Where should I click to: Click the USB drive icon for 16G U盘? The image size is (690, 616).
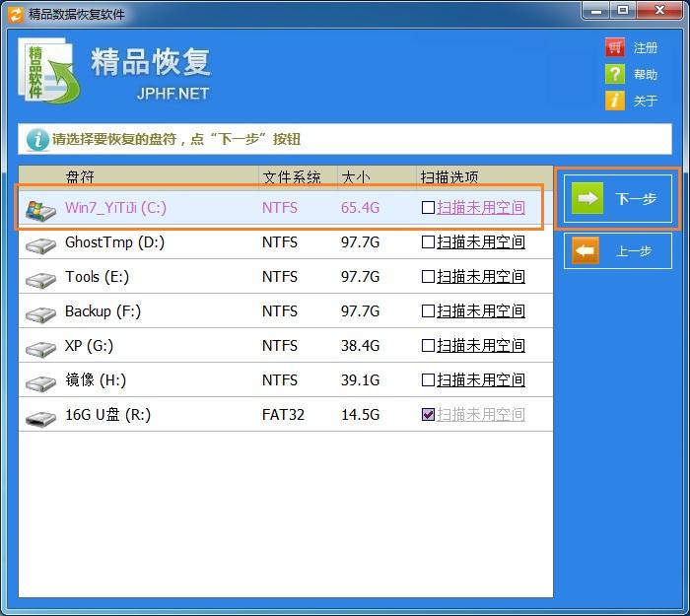point(40,418)
